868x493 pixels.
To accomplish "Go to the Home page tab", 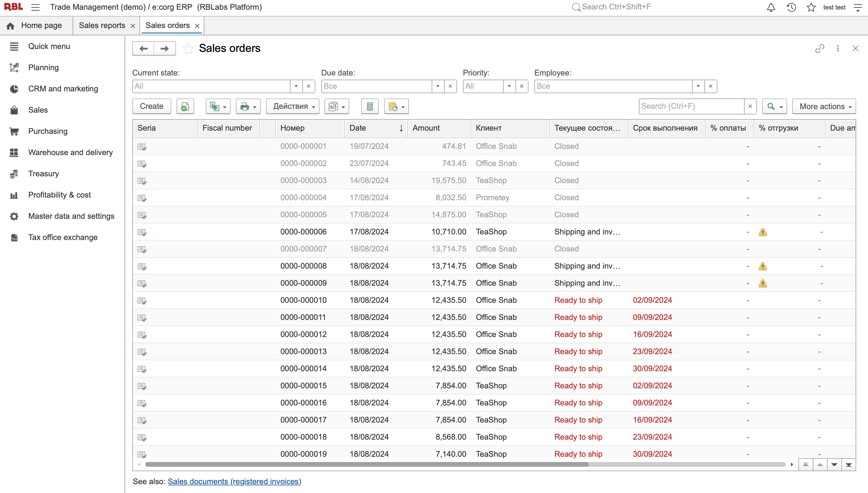I will coord(36,25).
